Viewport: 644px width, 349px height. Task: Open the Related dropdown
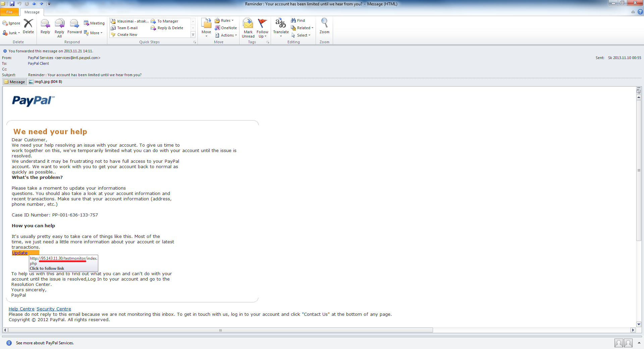click(302, 28)
